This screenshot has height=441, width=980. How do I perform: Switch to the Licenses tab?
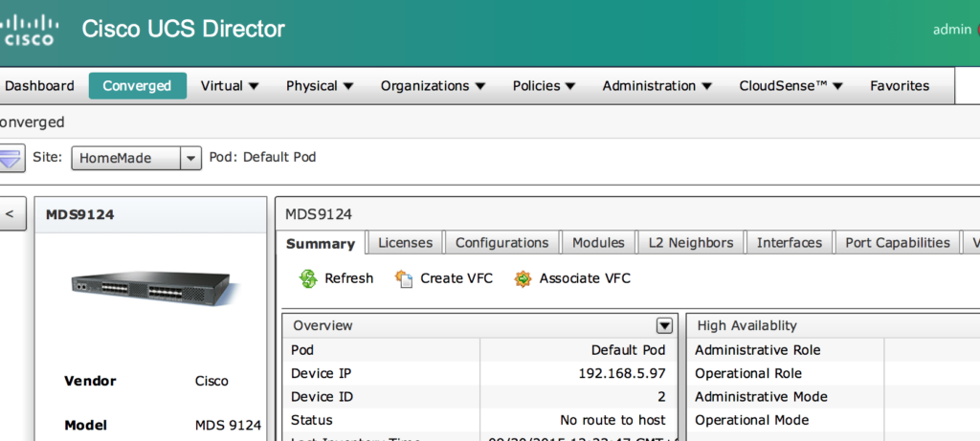click(x=405, y=242)
